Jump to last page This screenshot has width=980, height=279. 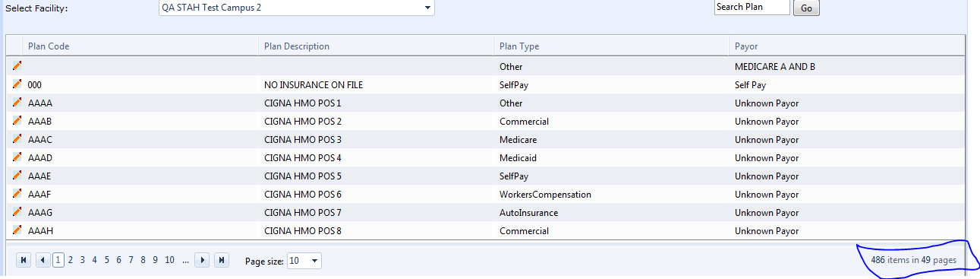[222, 260]
